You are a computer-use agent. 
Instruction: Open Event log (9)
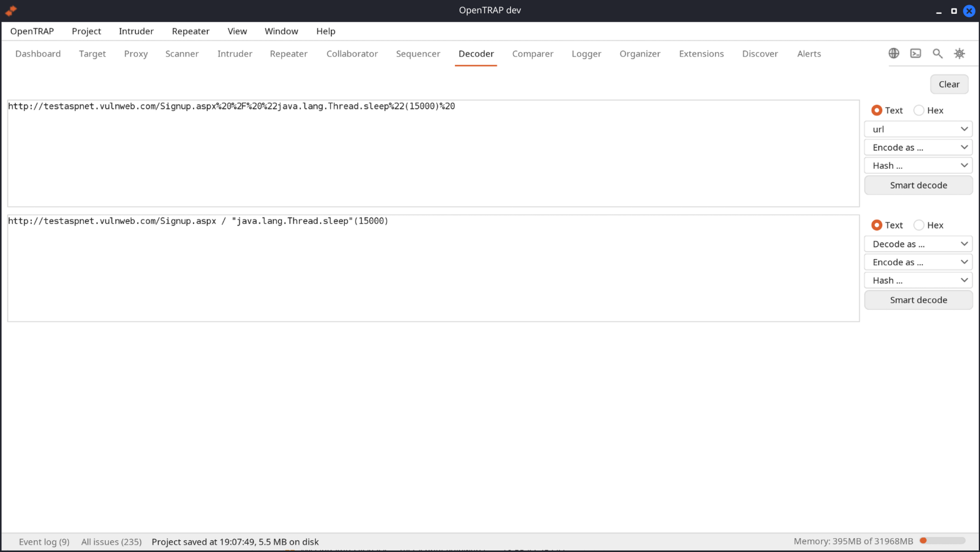44,542
